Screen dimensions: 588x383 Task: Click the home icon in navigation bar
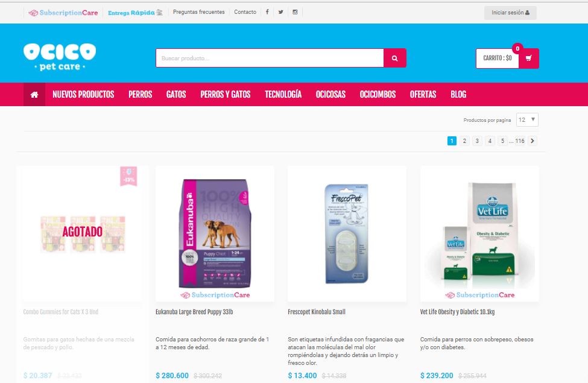34,95
